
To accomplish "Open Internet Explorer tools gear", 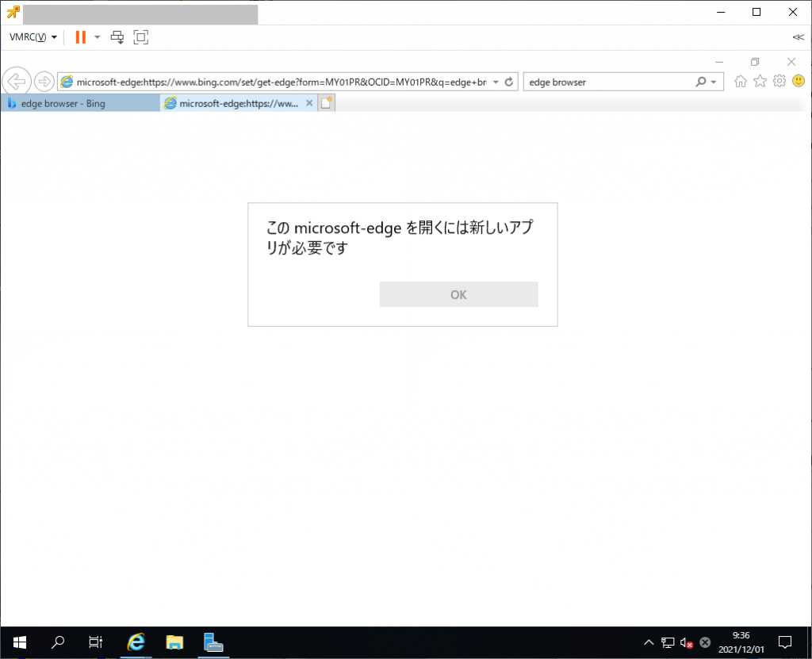I will pyautogui.click(x=779, y=81).
